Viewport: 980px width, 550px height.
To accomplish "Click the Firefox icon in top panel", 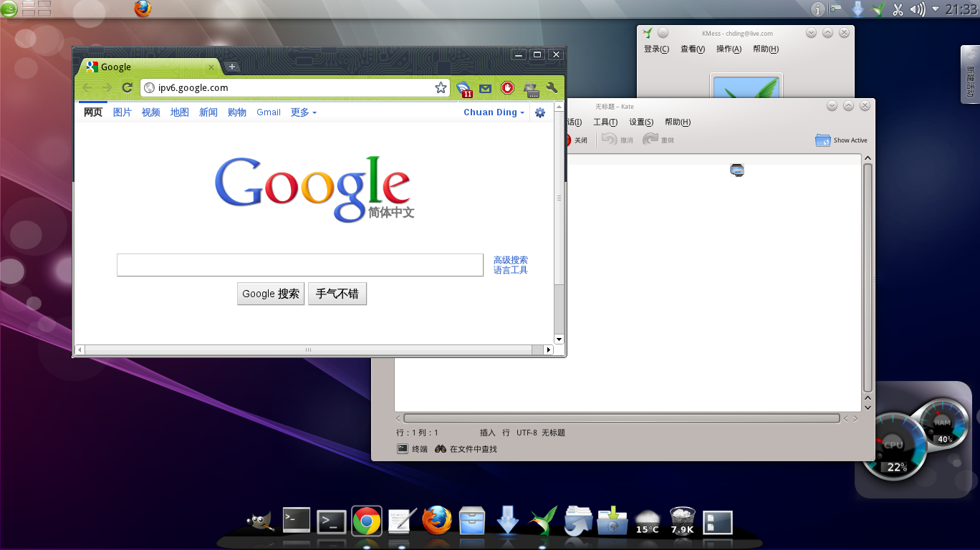I will 143,9.
